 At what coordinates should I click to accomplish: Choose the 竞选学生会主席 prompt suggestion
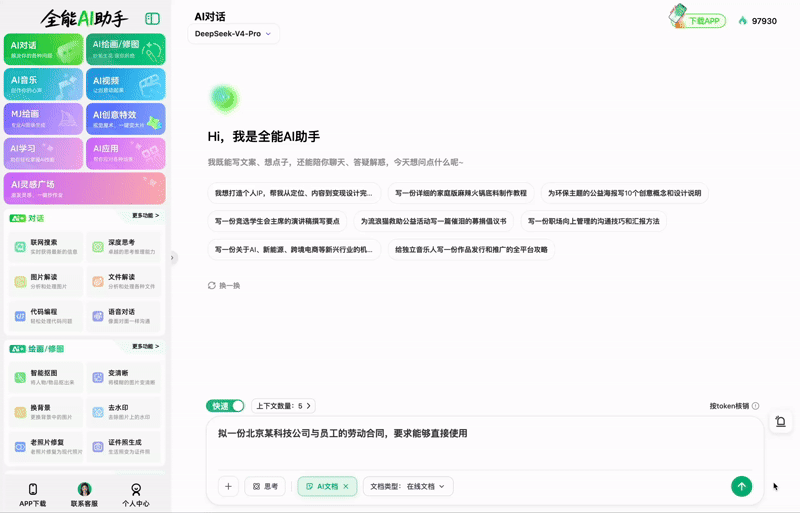(x=277, y=221)
